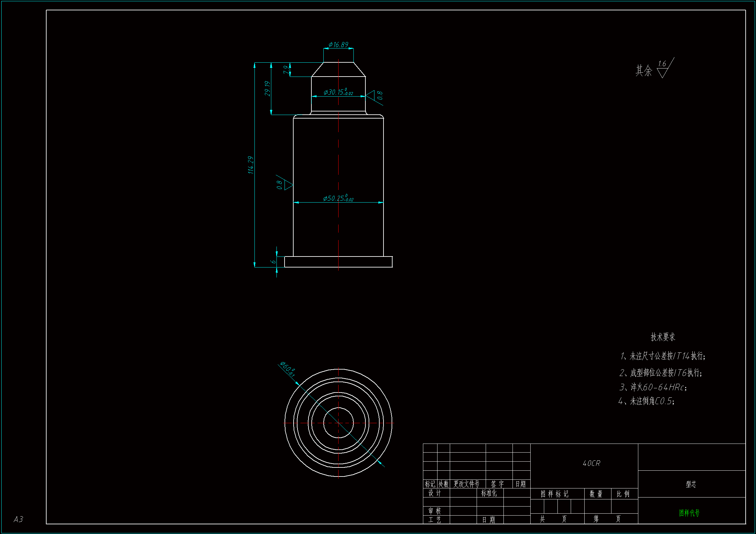Screen dimensions: 756x534
Task: Click the Ø16.89 diameter dimension text
Action: [x=338, y=45]
